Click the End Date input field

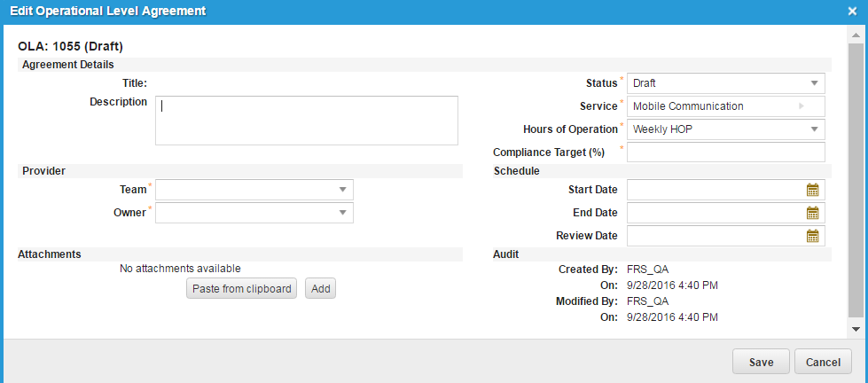click(x=714, y=213)
